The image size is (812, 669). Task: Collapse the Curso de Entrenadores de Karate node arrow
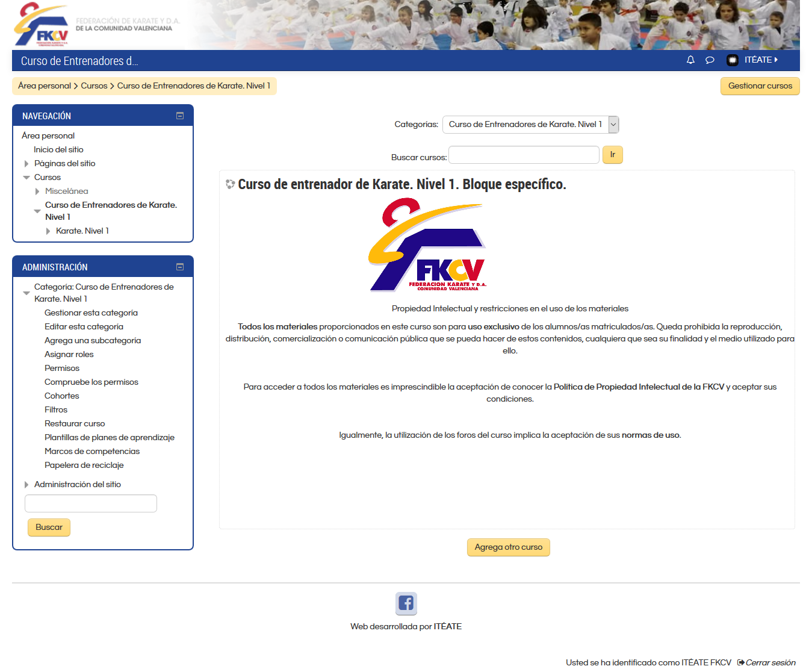(x=37, y=211)
